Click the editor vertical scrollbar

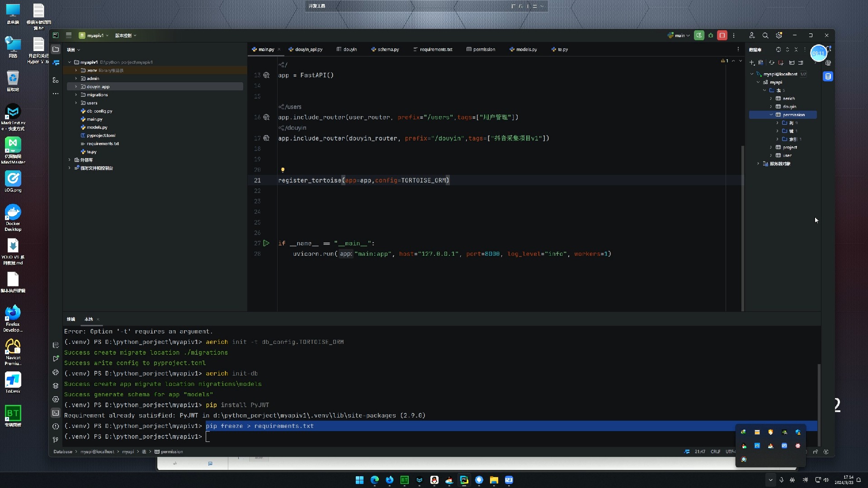(x=742, y=228)
